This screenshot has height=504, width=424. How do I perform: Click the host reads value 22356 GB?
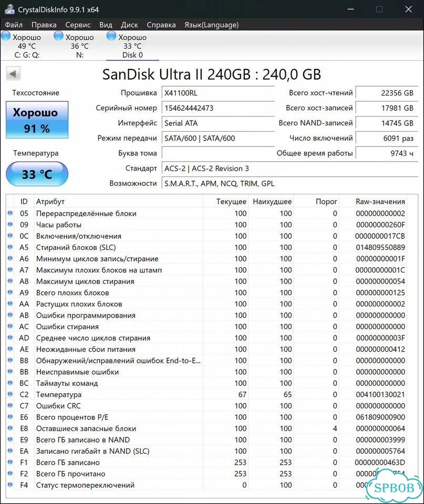click(387, 93)
